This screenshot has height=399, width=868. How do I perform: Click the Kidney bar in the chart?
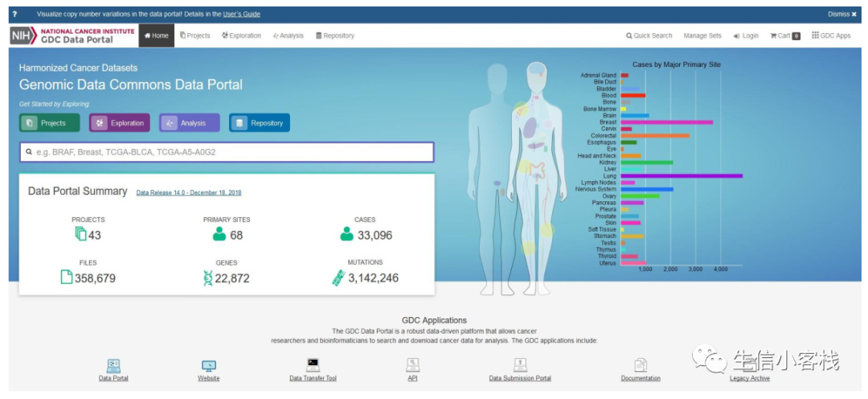tap(647, 162)
